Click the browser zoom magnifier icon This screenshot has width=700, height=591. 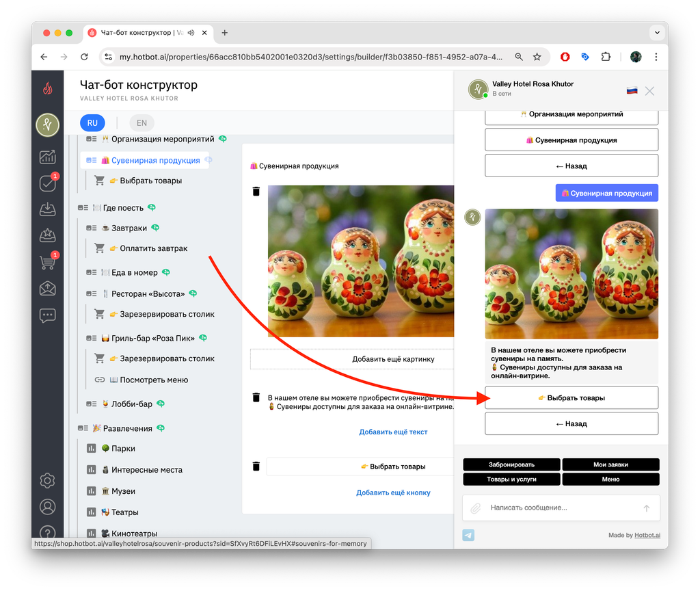click(519, 57)
